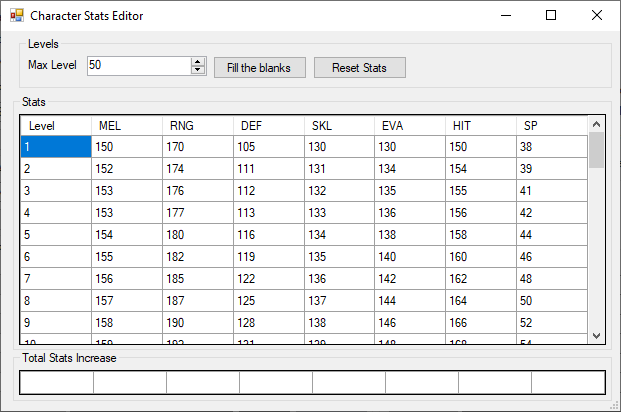
Task: Select the RNG cell with value 182
Action: click(198, 257)
